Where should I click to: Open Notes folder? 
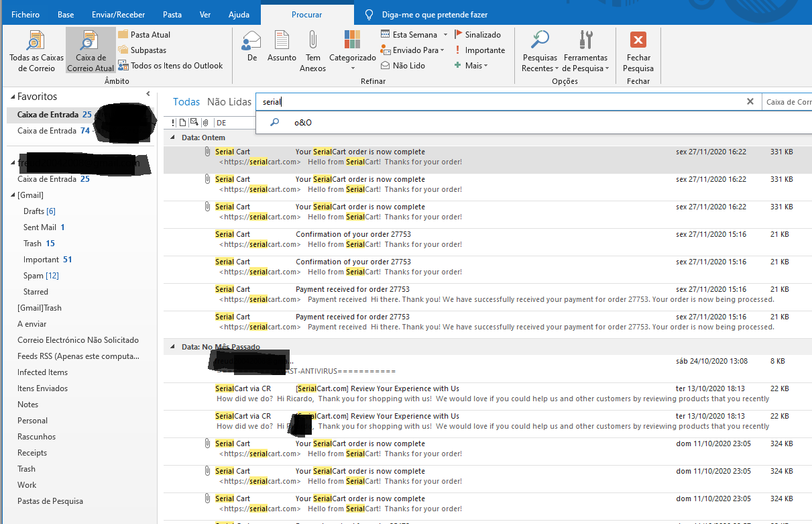click(x=27, y=405)
